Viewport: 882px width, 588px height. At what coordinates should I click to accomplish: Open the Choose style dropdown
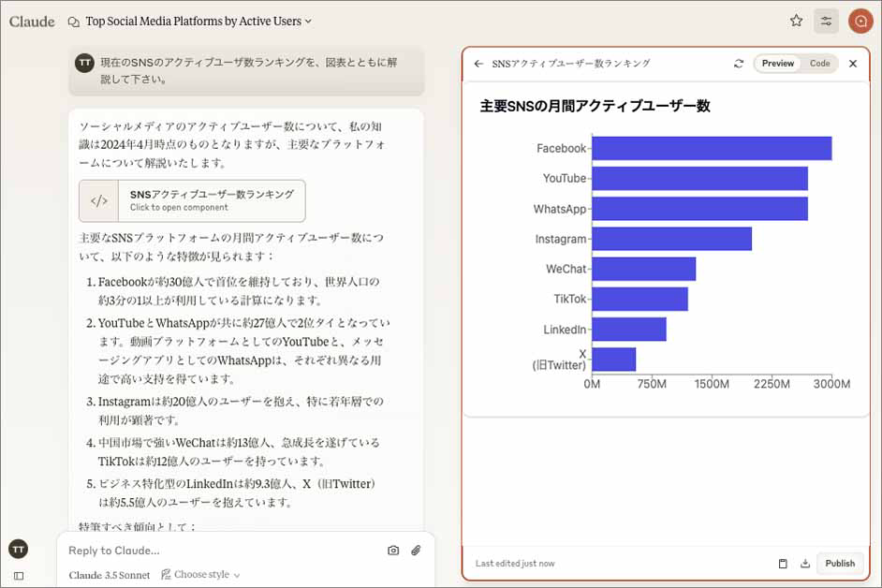coord(200,575)
